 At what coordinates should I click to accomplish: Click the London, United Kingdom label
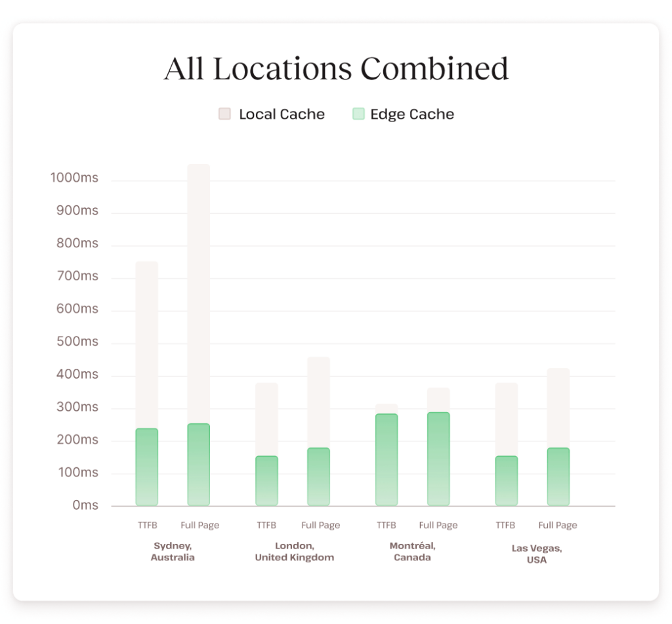coord(295,551)
